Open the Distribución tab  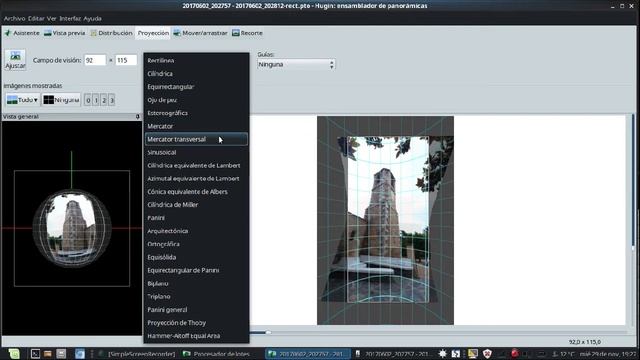111,33
